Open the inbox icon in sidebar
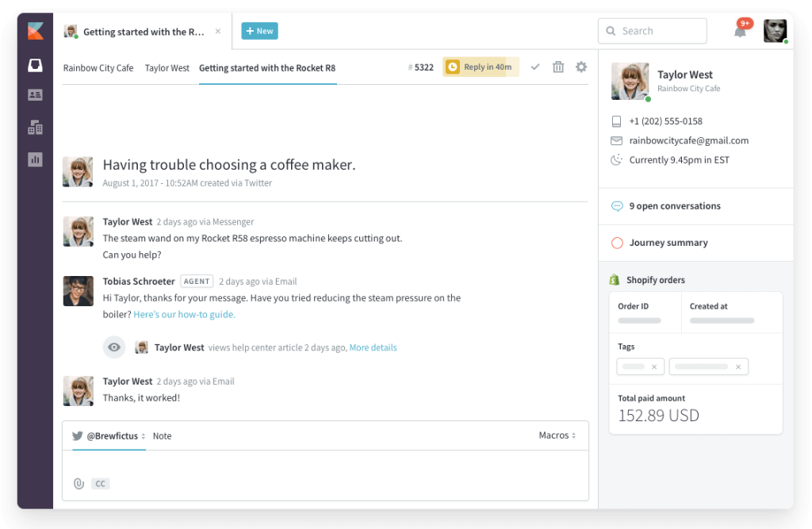This screenshot has height=529, width=812. click(35, 65)
